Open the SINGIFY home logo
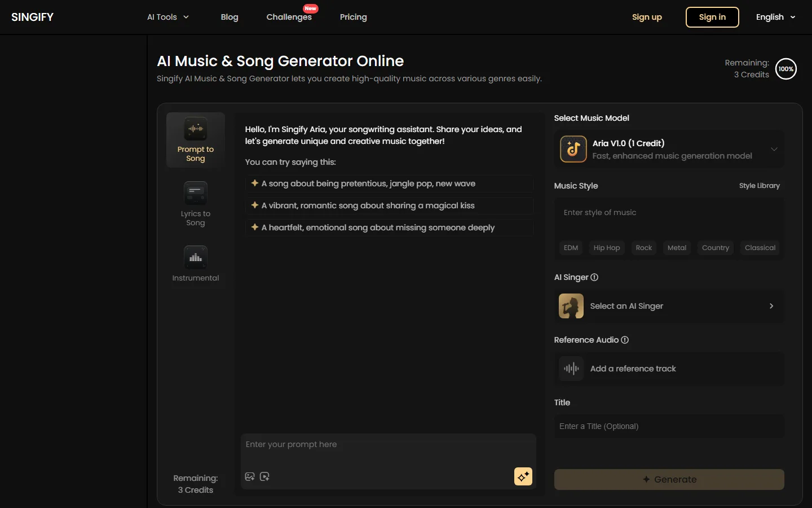This screenshot has width=812, height=508. (x=33, y=17)
